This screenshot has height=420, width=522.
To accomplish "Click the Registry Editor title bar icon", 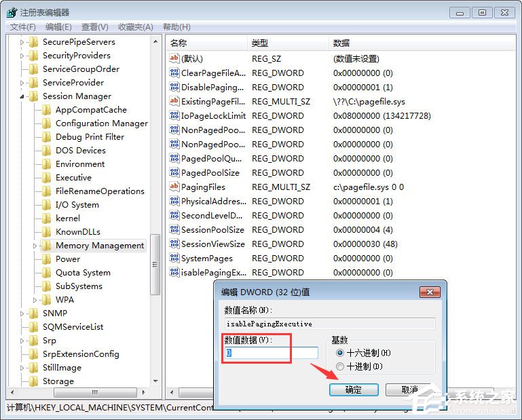I will (x=11, y=12).
